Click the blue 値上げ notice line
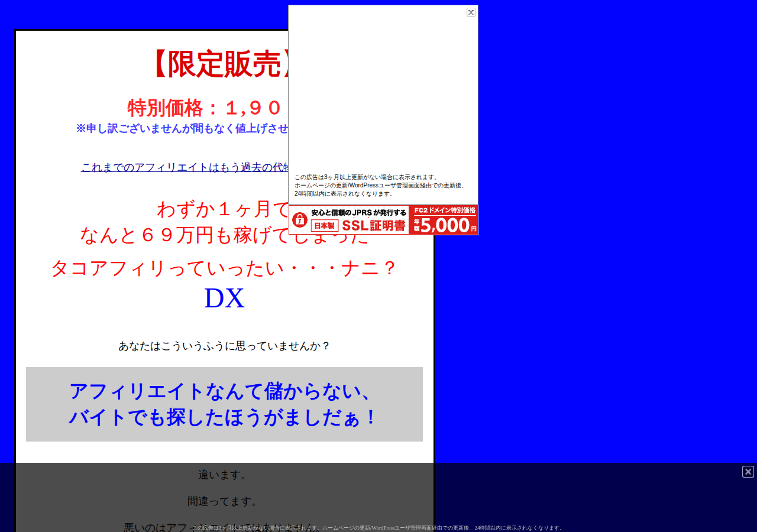 (182, 128)
